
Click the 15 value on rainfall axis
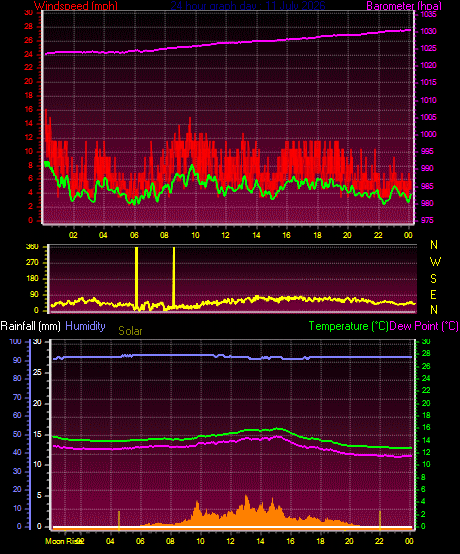click(x=37, y=435)
